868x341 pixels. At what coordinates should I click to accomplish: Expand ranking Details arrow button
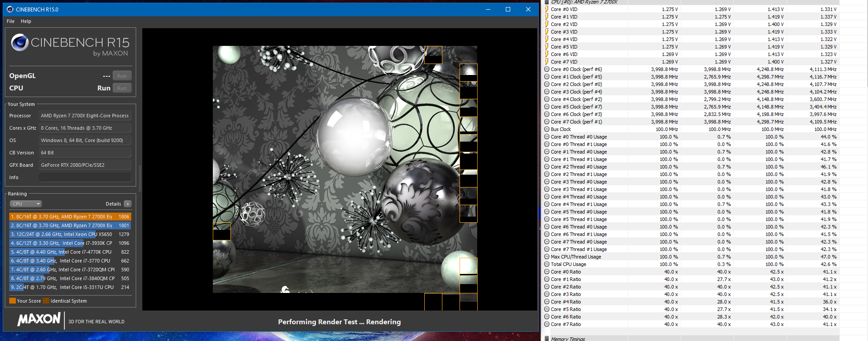coord(128,204)
